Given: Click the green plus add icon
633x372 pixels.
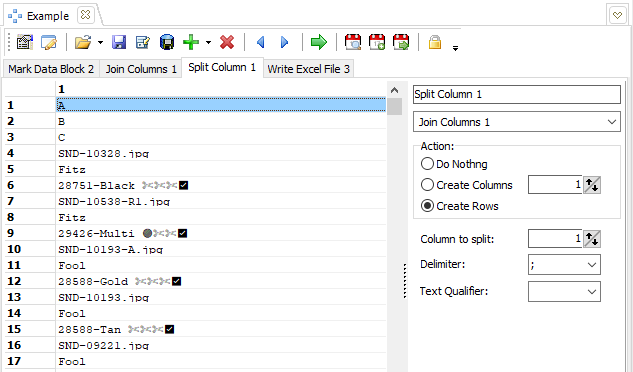Looking at the screenshot, I should [191, 42].
